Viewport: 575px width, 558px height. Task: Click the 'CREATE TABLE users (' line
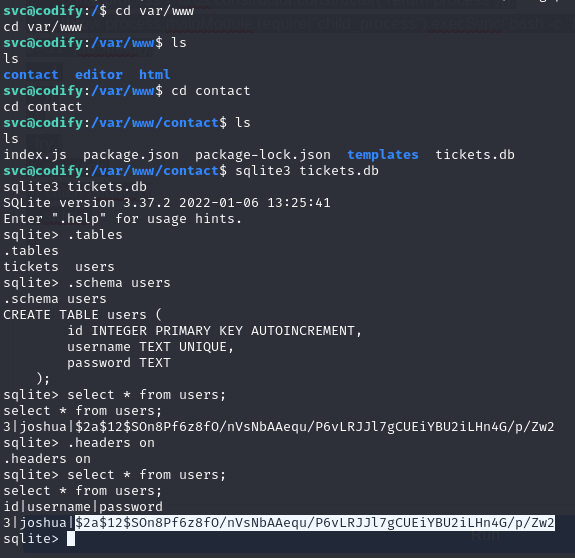[82, 315]
